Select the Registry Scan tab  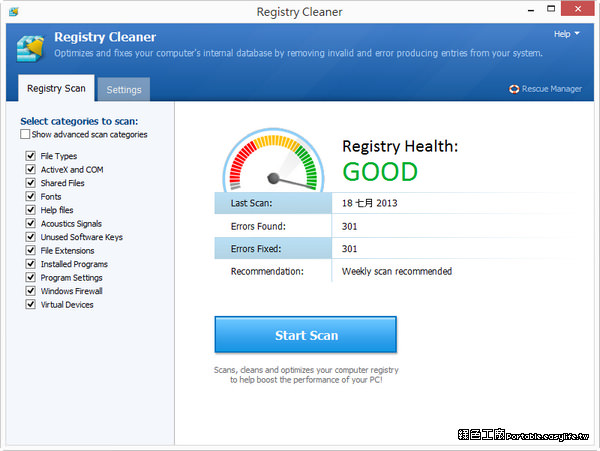coord(56,88)
